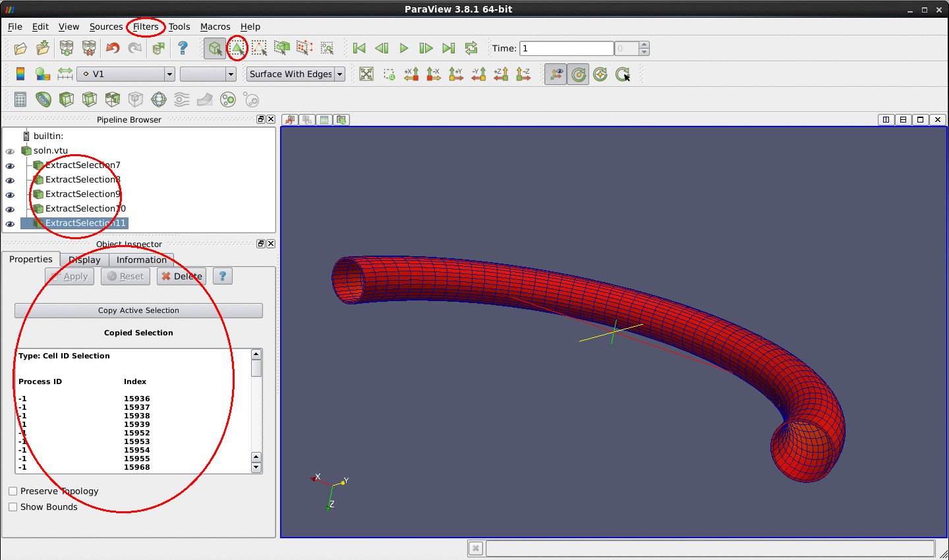Click the Reset Camera icon

pos(366,74)
